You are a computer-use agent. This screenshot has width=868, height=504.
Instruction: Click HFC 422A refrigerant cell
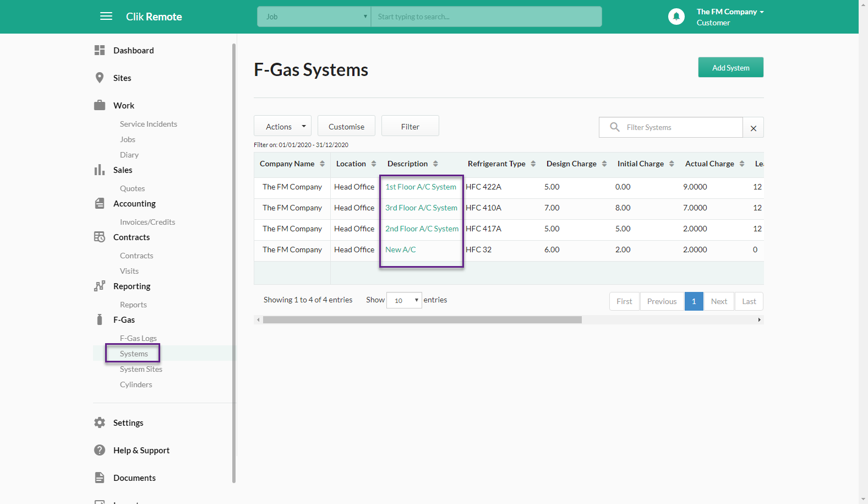tap(483, 187)
